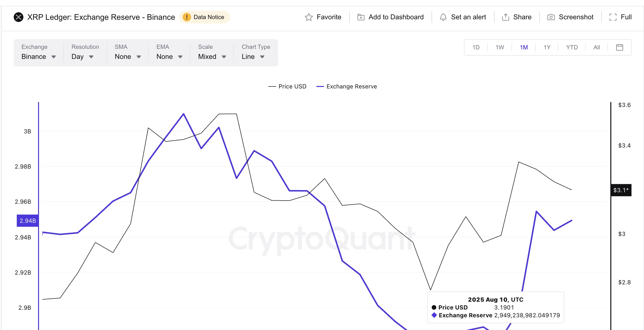Click the Add to Dashboard folder icon

361,17
